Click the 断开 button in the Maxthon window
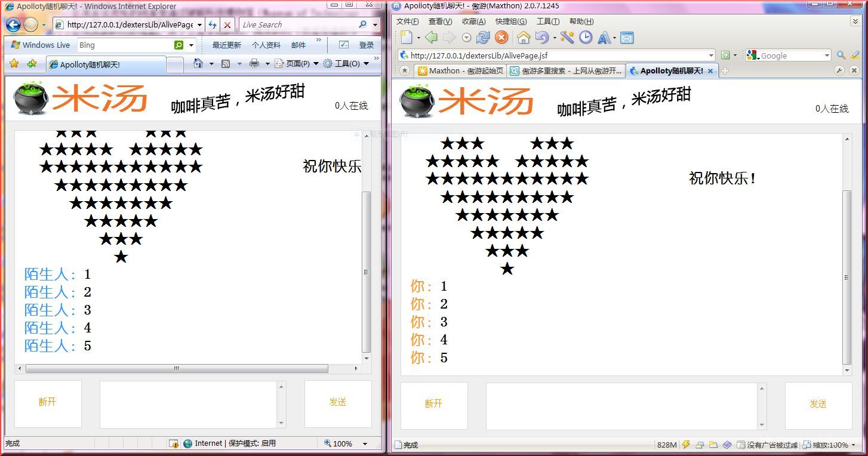868x456 pixels. [433, 405]
